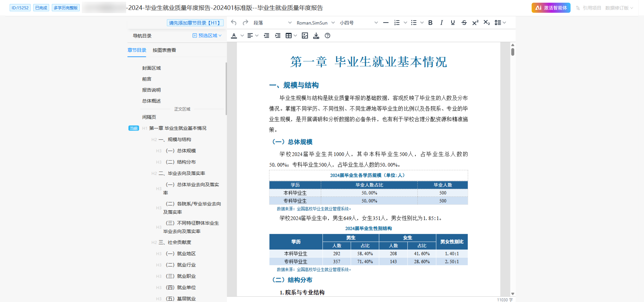The image size is (644, 302).
Task: Select the 章节目录 tab
Action: point(137,50)
